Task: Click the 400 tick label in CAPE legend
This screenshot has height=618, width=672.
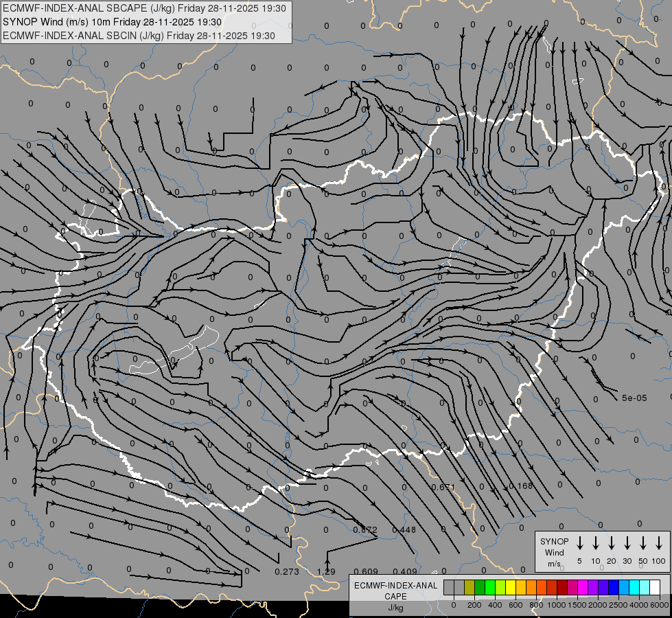Action: 495,605
